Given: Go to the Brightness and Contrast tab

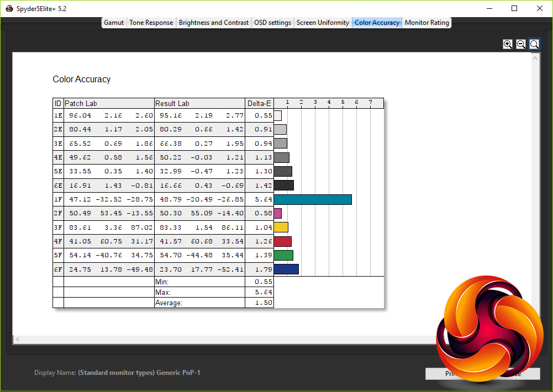Looking at the screenshot, I should pyautogui.click(x=213, y=23).
